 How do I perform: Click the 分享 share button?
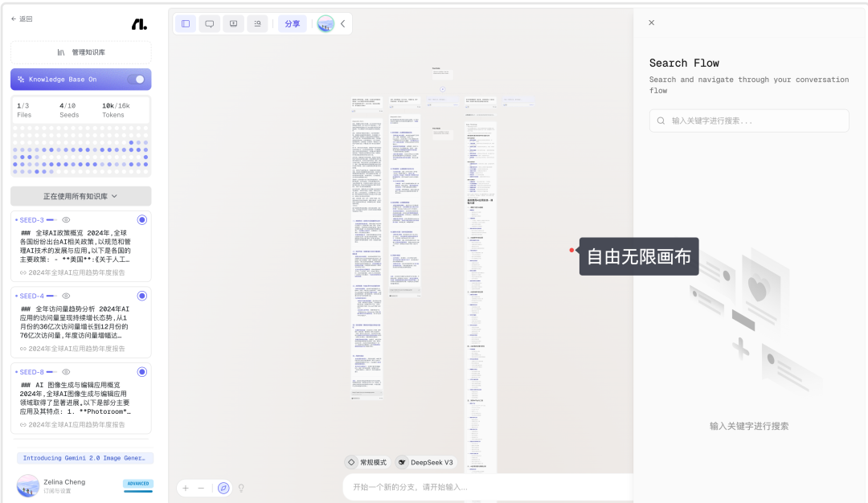291,23
